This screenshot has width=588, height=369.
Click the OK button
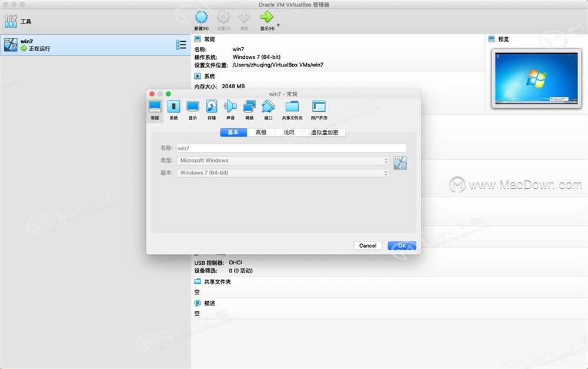click(402, 245)
